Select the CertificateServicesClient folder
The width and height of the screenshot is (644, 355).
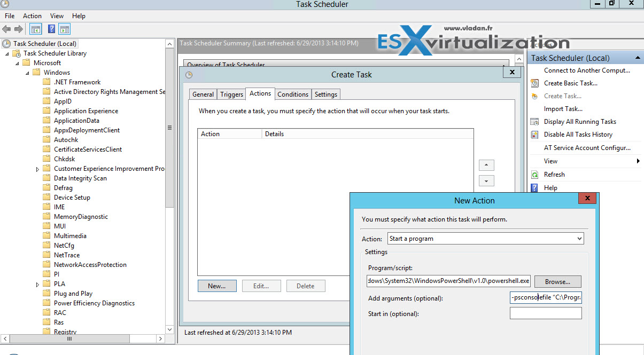(88, 149)
